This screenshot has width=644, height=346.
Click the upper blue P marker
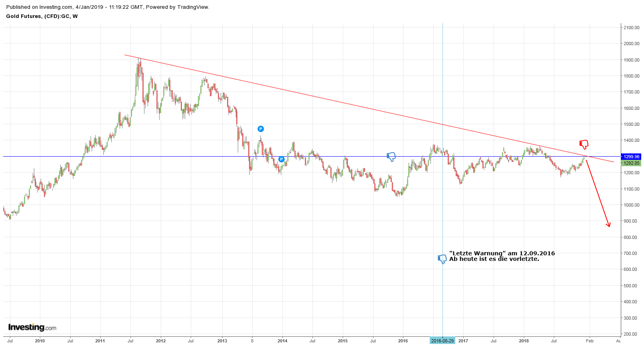[x=261, y=129]
